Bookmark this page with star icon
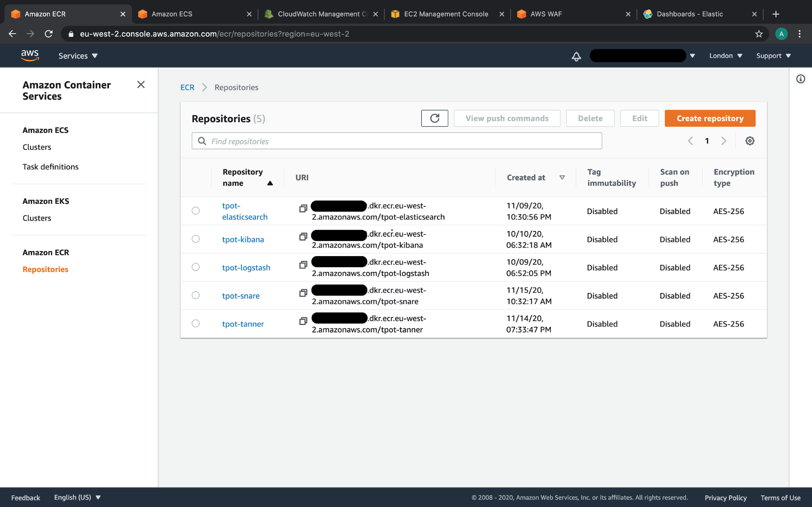 pyautogui.click(x=759, y=34)
